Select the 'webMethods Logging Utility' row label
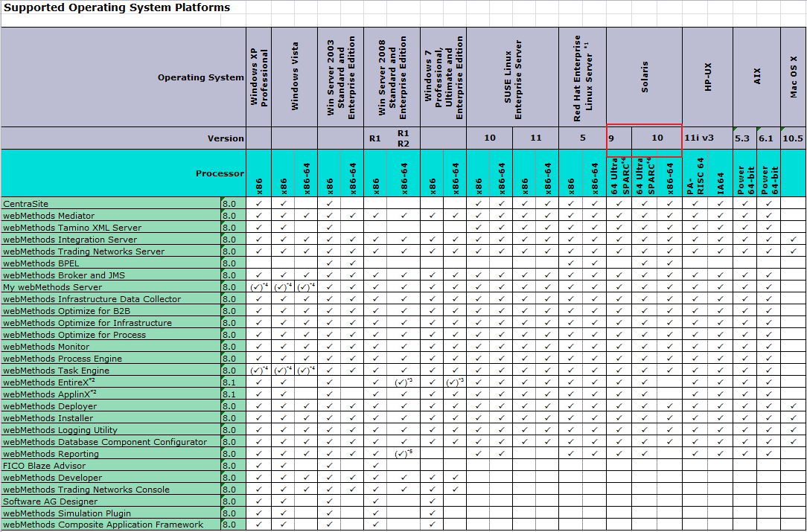The height and width of the screenshot is (532, 807). pos(111,429)
